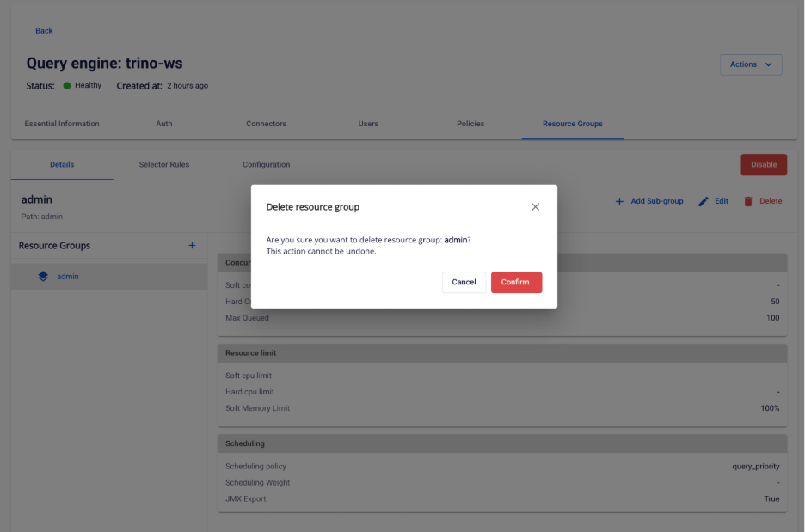Viewport: 805px width, 532px height.
Task: Select the Users tab
Action: tap(368, 124)
